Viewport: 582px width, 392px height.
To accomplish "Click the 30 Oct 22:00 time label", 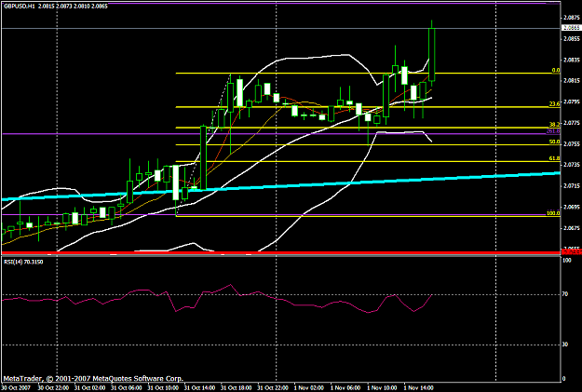I will coord(53,388).
